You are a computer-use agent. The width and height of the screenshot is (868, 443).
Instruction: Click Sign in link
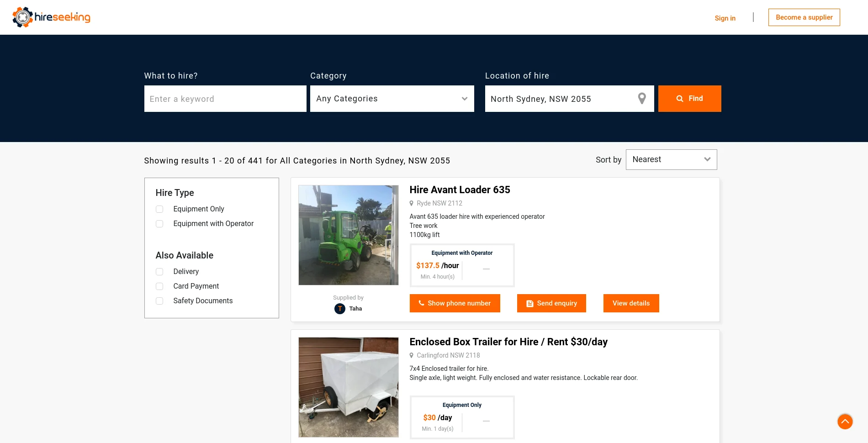coord(725,18)
